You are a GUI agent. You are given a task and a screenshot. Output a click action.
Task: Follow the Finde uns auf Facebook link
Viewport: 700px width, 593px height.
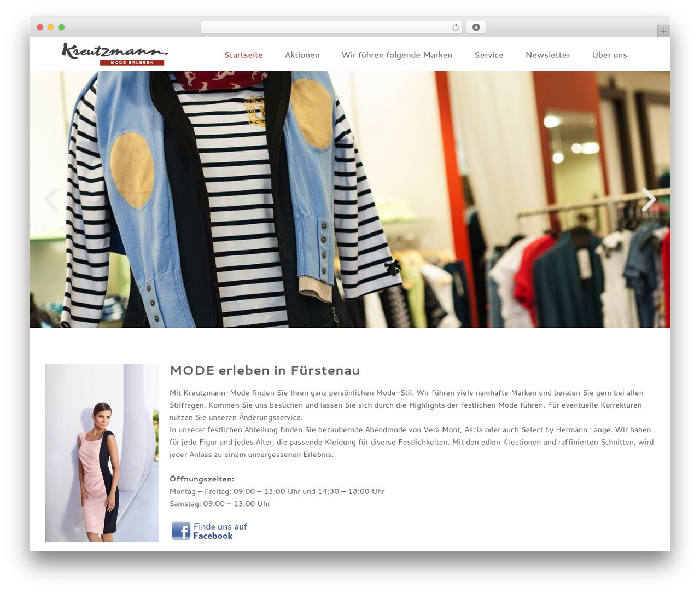pos(209,531)
